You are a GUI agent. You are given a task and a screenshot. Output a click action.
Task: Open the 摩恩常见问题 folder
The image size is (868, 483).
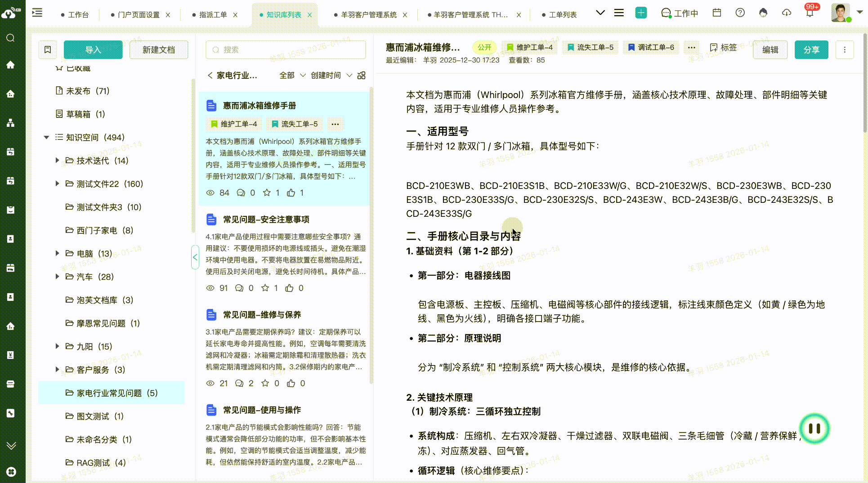[x=103, y=323]
